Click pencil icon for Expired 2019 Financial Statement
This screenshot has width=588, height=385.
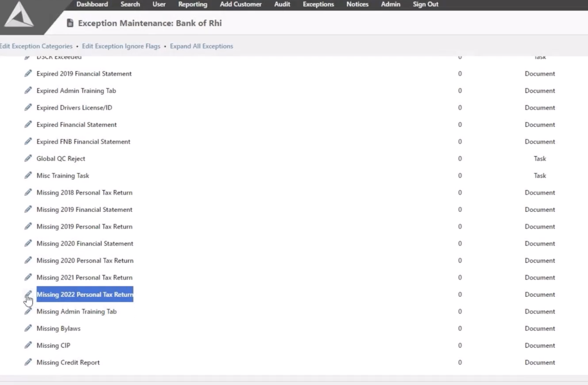pyautogui.click(x=28, y=73)
